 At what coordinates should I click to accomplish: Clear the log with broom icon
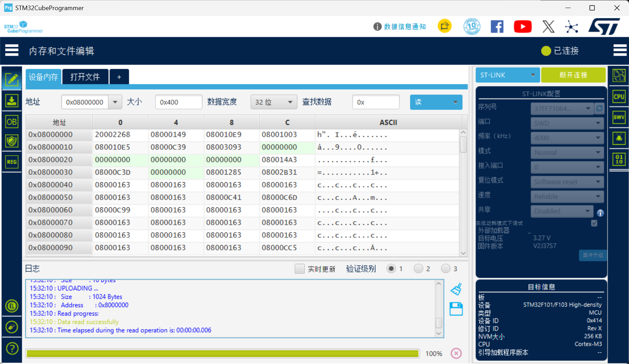point(456,289)
